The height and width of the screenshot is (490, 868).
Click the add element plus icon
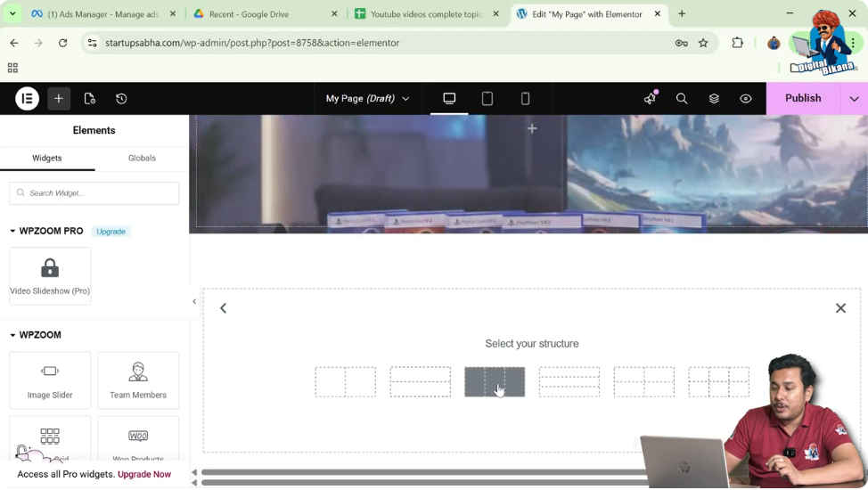click(x=59, y=99)
